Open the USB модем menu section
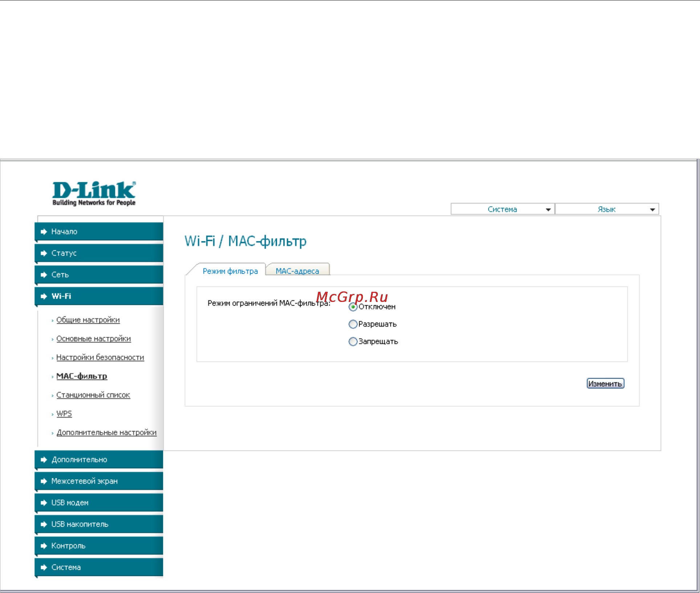The height and width of the screenshot is (593, 700). point(99,503)
